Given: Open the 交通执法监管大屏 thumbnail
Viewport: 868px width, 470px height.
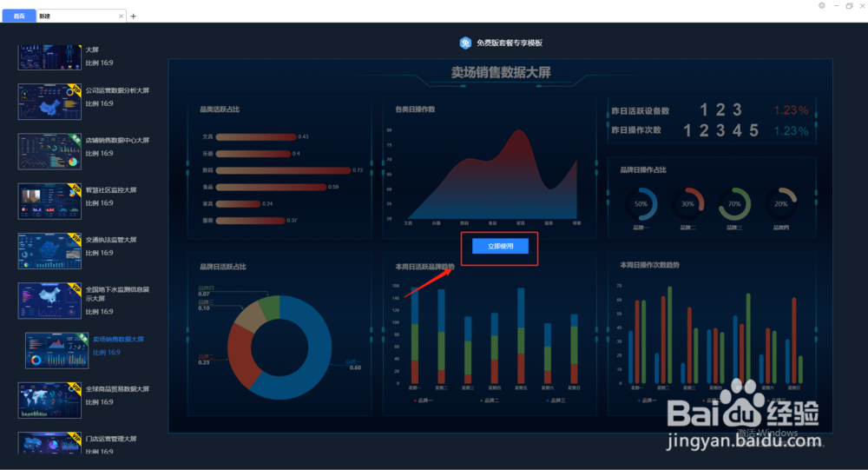Looking at the screenshot, I should (x=49, y=251).
